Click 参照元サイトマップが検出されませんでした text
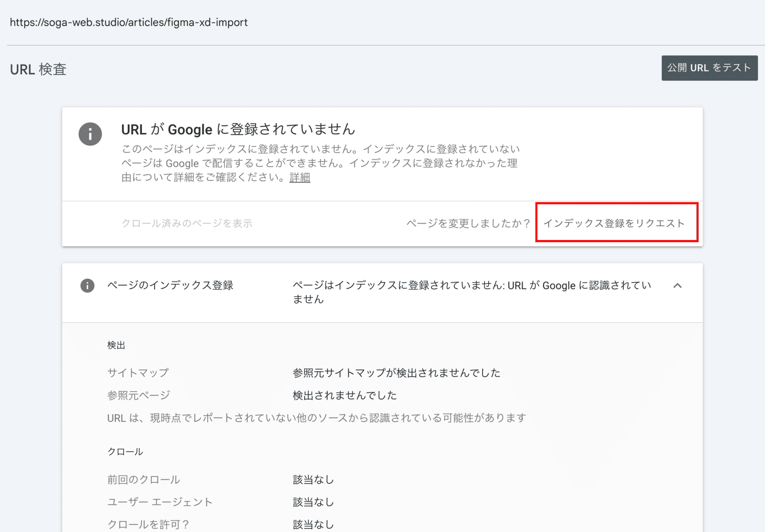The height and width of the screenshot is (532, 765). coord(396,372)
